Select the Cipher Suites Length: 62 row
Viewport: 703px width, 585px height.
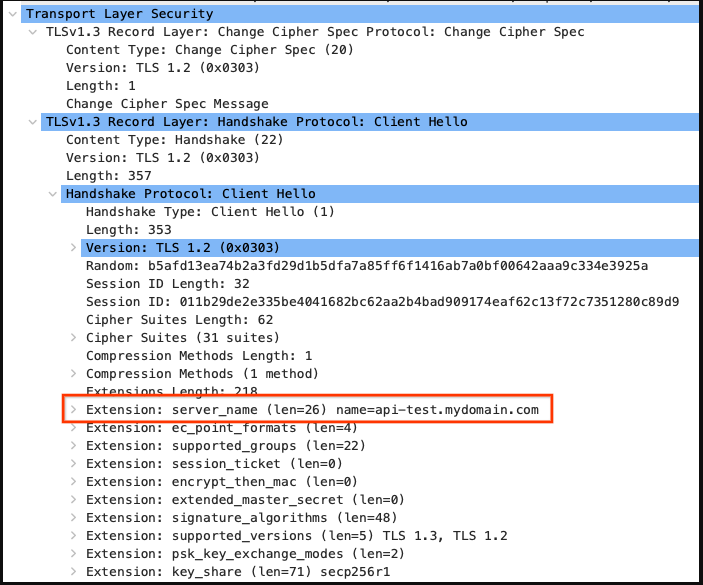click(193, 320)
